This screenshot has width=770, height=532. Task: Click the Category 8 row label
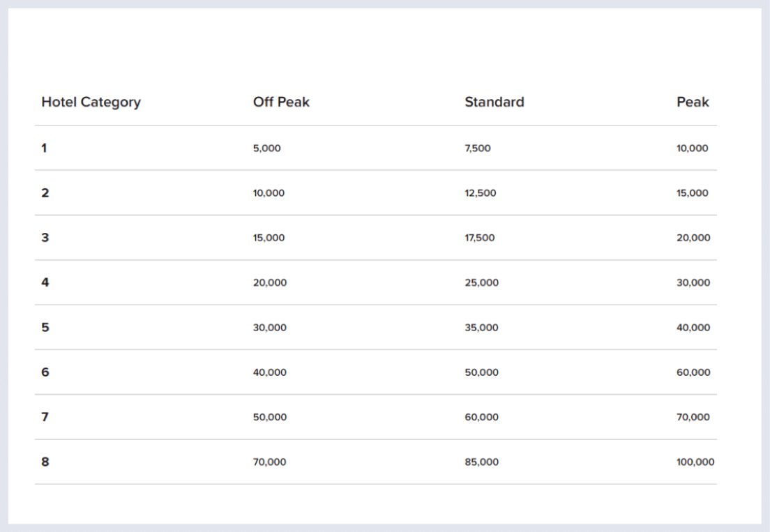click(45, 462)
